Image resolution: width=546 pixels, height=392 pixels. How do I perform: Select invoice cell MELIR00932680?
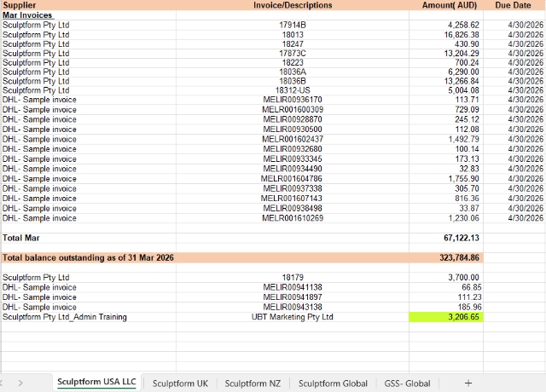293,149
